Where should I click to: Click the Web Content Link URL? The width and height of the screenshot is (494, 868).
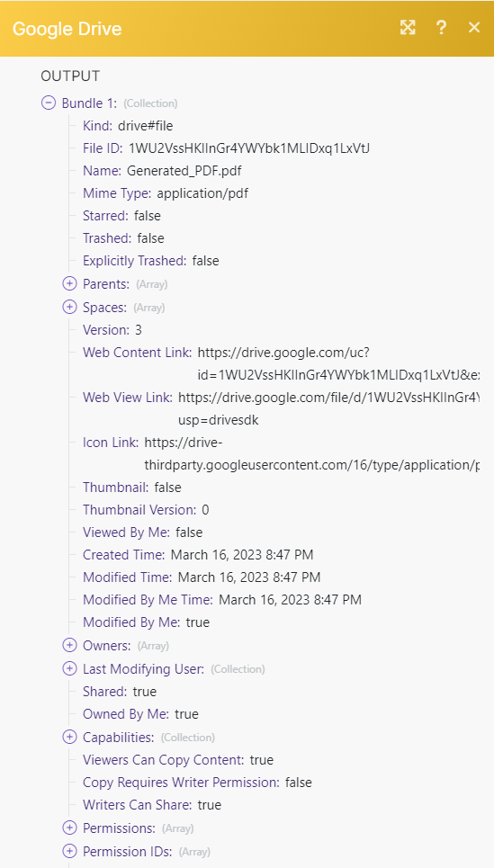click(338, 363)
